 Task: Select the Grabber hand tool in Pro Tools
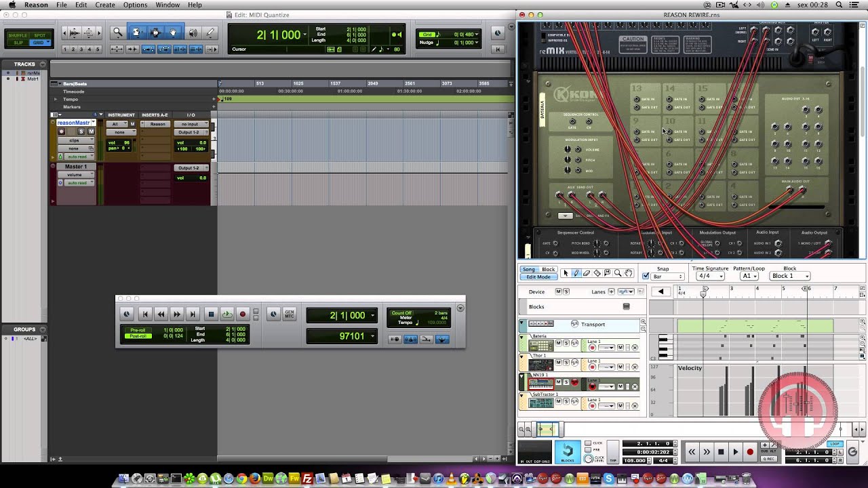coord(173,33)
